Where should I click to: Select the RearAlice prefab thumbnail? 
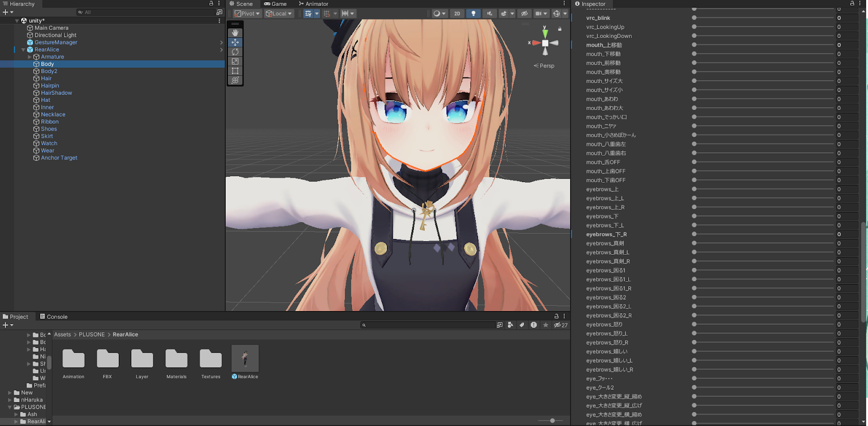point(245,358)
